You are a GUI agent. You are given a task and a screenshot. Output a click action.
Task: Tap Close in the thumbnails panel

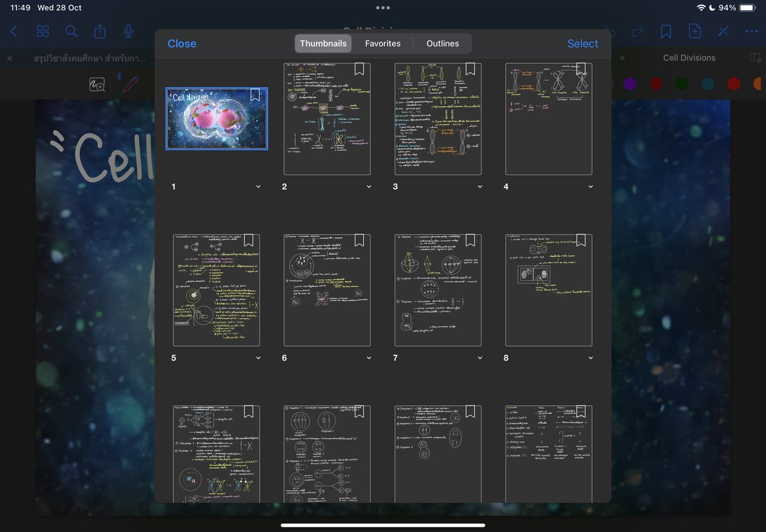(x=182, y=43)
